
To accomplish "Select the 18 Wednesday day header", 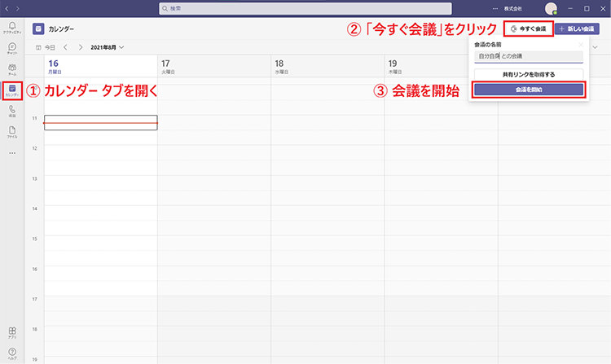I will tap(327, 66).
